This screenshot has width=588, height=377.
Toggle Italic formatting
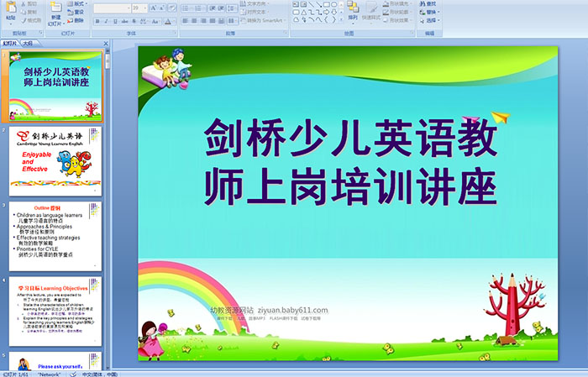point(106,21)
